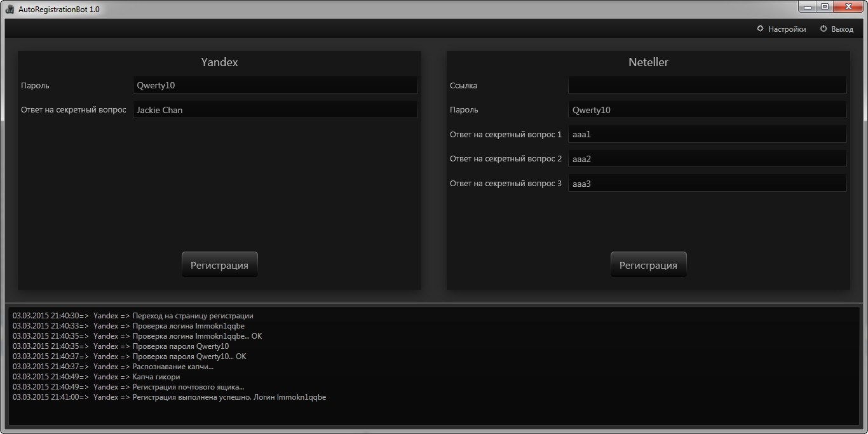Click the Yandex Регистрация button
Image resolution: width=868 pixels, height=434 pixels.
[220, 265]
